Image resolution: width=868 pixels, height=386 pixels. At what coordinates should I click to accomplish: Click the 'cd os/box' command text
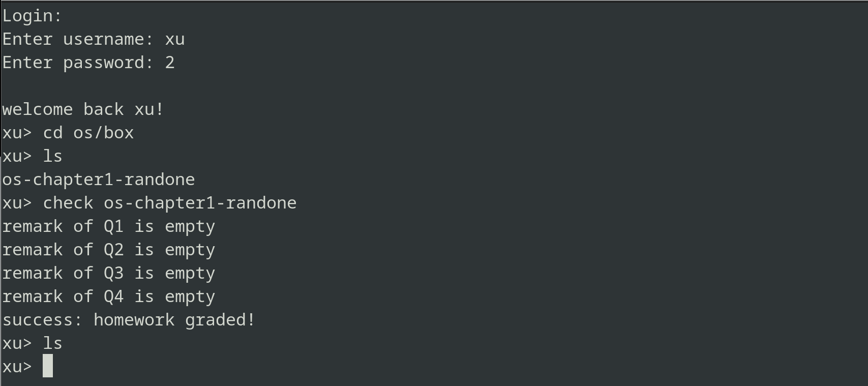click(88, 133)
